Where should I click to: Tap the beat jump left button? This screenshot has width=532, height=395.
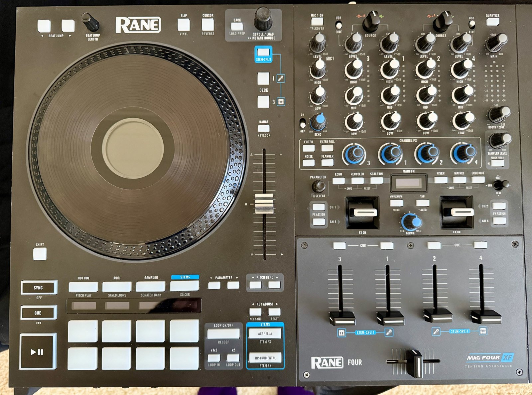(x=44, y=26)
